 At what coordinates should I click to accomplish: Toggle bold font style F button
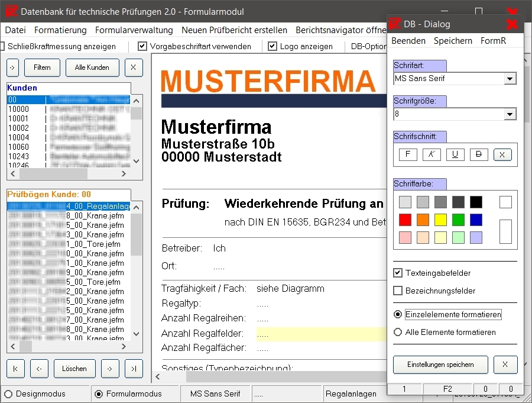point(408,154)
